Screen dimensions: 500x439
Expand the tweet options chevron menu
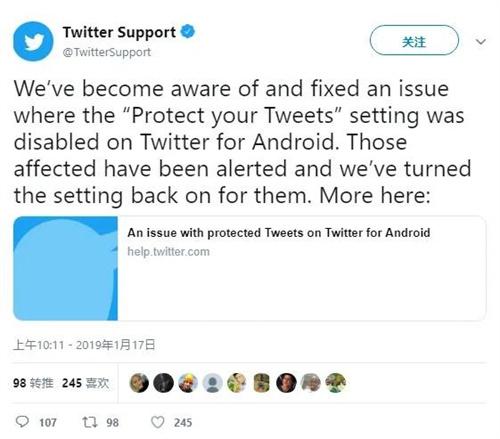(x=481, y=42)
